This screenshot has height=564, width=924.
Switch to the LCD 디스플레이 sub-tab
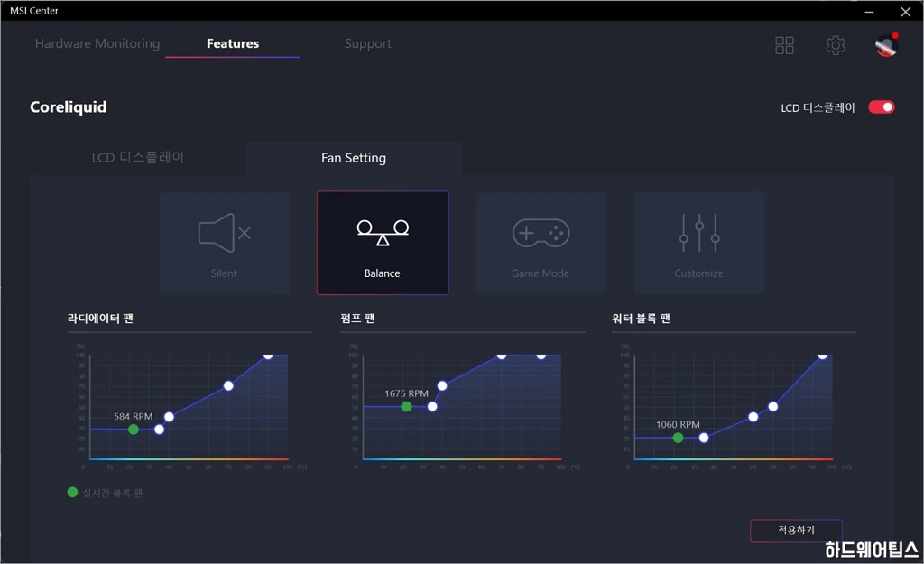138,158
